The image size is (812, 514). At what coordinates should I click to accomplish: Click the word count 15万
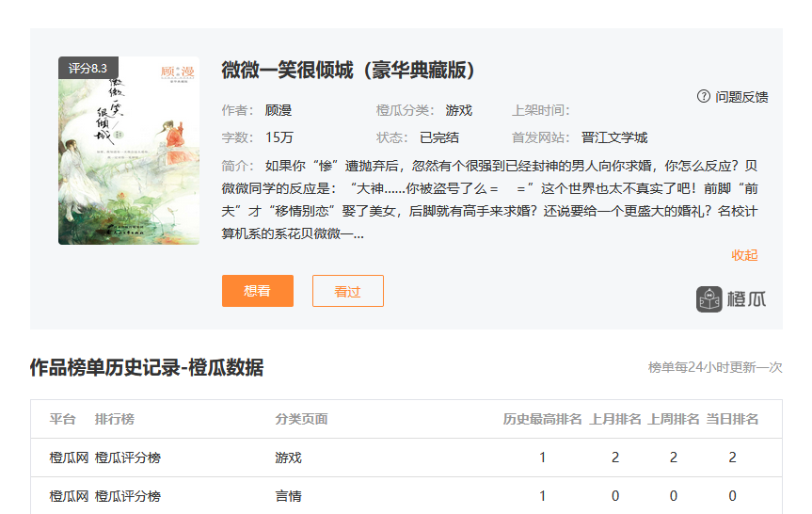point(279,137)
